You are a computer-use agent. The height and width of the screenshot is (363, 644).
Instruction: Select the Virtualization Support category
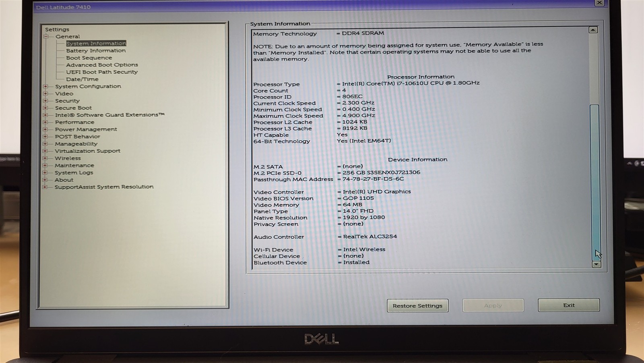pyautogui.click(x=87, y=151)
